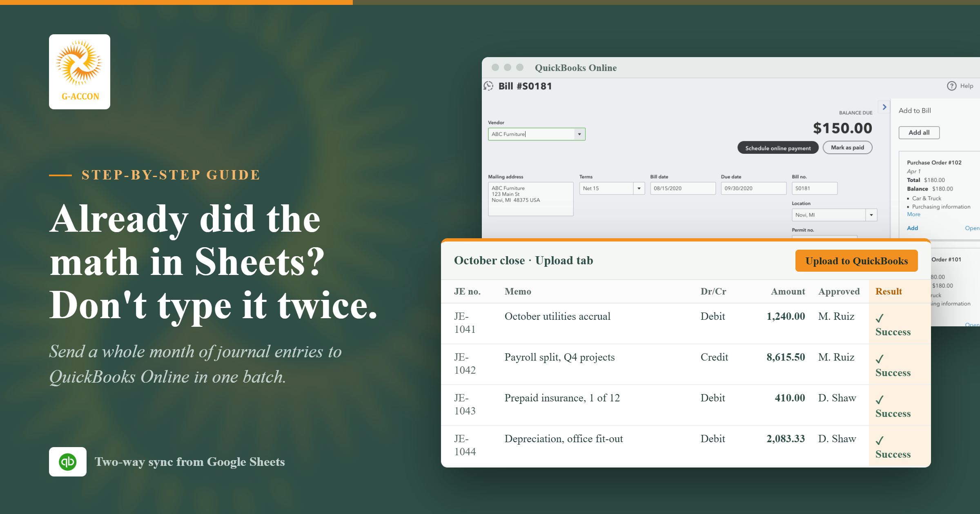The image size is (980, 514).
Task: Click JE-1041 entry number
Action: pyautogui.click(x=465, y=323)
